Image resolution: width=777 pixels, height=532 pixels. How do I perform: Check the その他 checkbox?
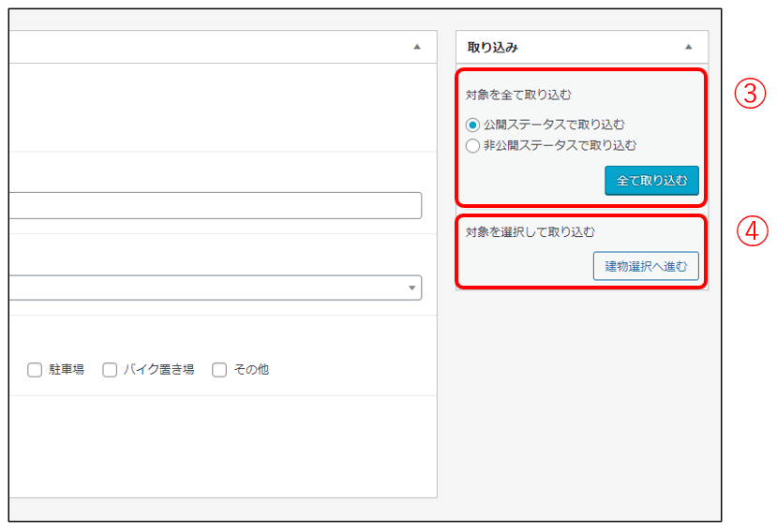click(x=219, y=370)
